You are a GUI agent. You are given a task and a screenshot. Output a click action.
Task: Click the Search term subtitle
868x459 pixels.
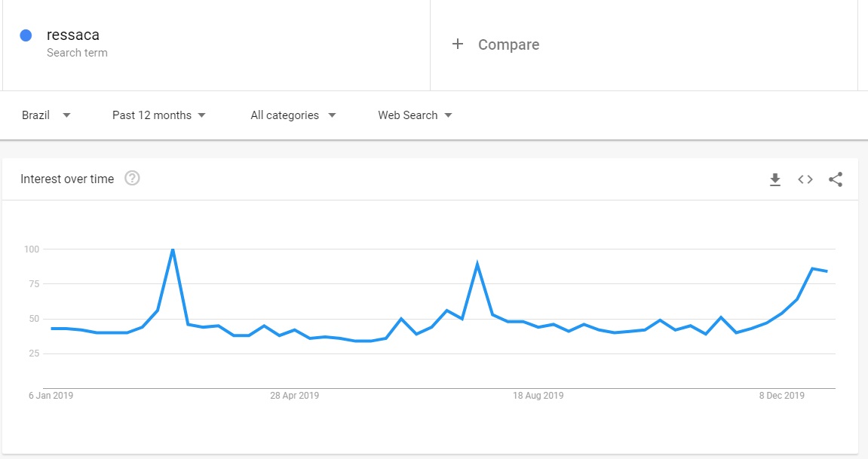[x=77, y=53]
